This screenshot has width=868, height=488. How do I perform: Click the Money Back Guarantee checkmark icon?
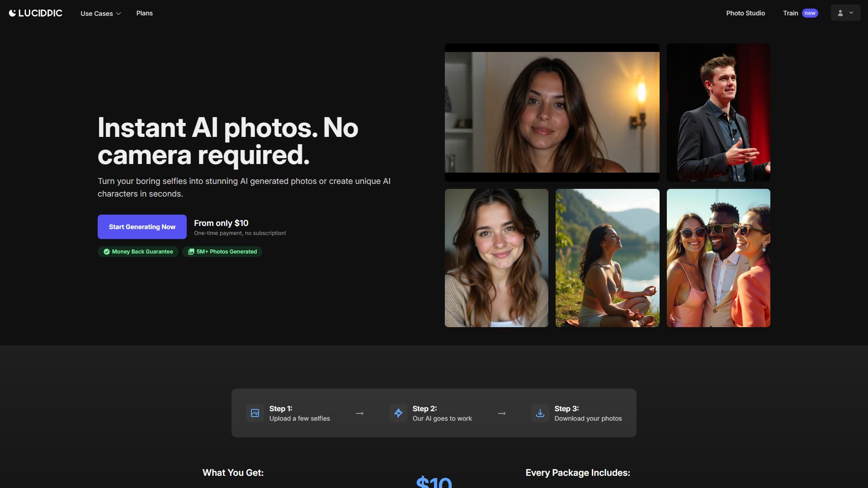(107, 252)
